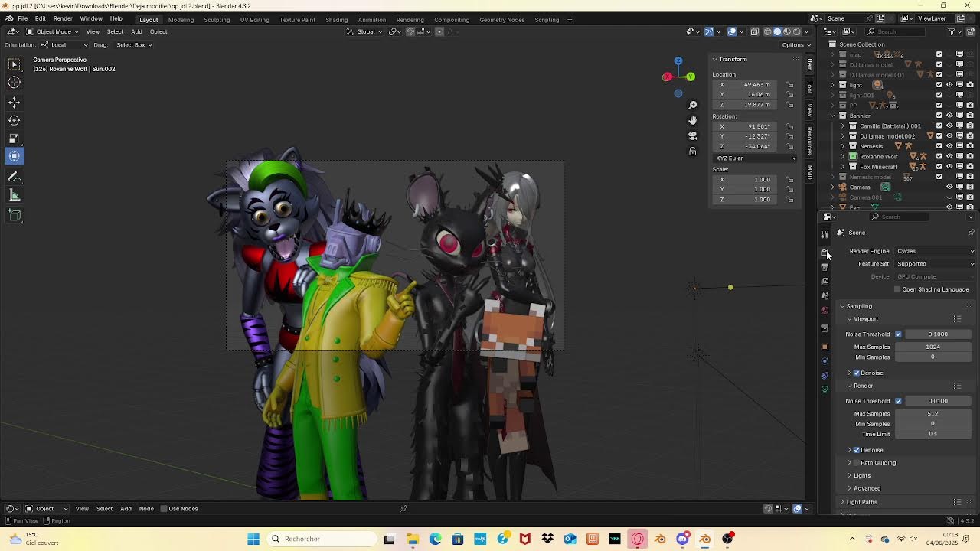980x551 pixels.
Task: Click the hand pan viewport gizmo
Action: [x=693, y=120]
